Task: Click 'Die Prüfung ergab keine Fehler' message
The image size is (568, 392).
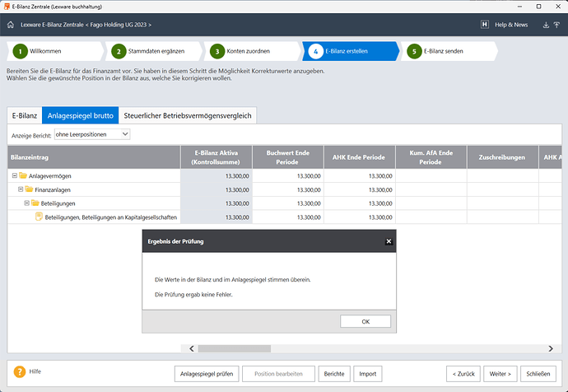Action: [193, 295]
